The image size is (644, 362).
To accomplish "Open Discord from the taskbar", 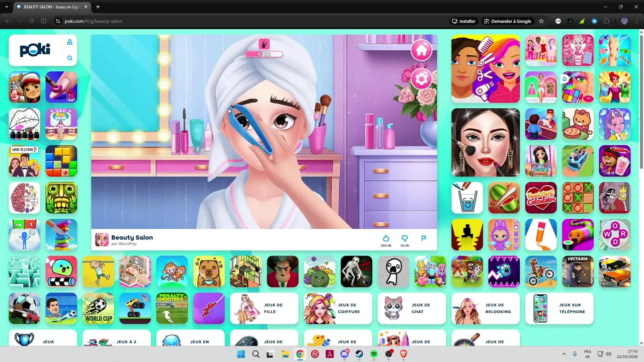I will click(x=345, y=354).
